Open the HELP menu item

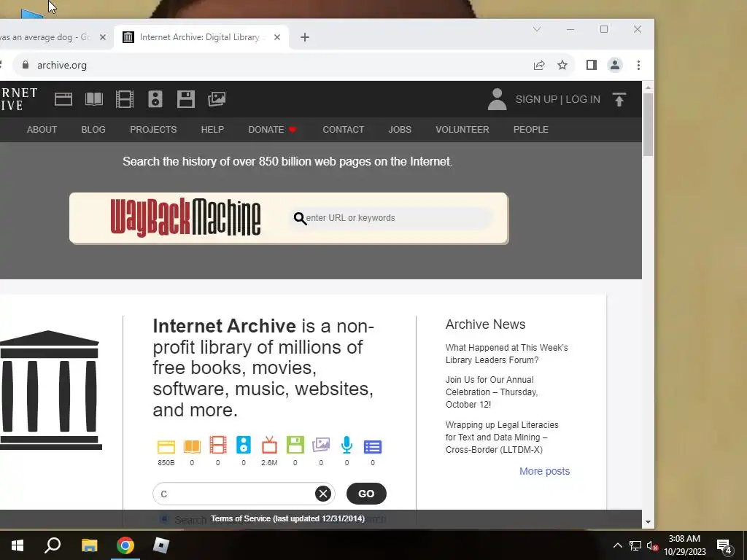point(212,130)
